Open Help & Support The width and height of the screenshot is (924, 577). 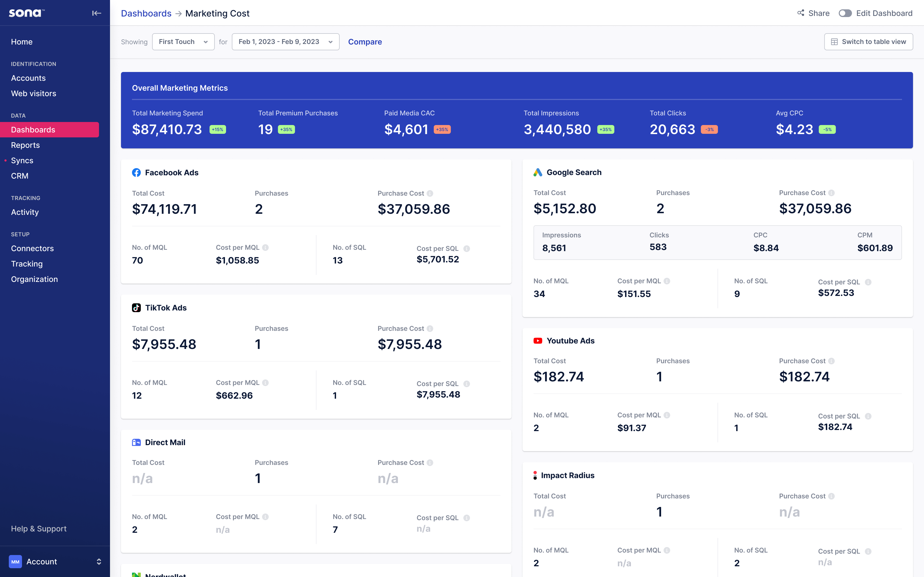pos(38,529)
